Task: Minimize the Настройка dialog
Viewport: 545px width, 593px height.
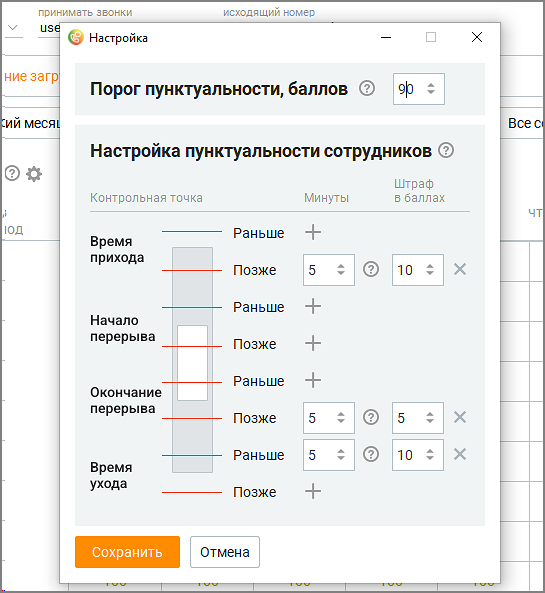Action: (x=386, y=37)
